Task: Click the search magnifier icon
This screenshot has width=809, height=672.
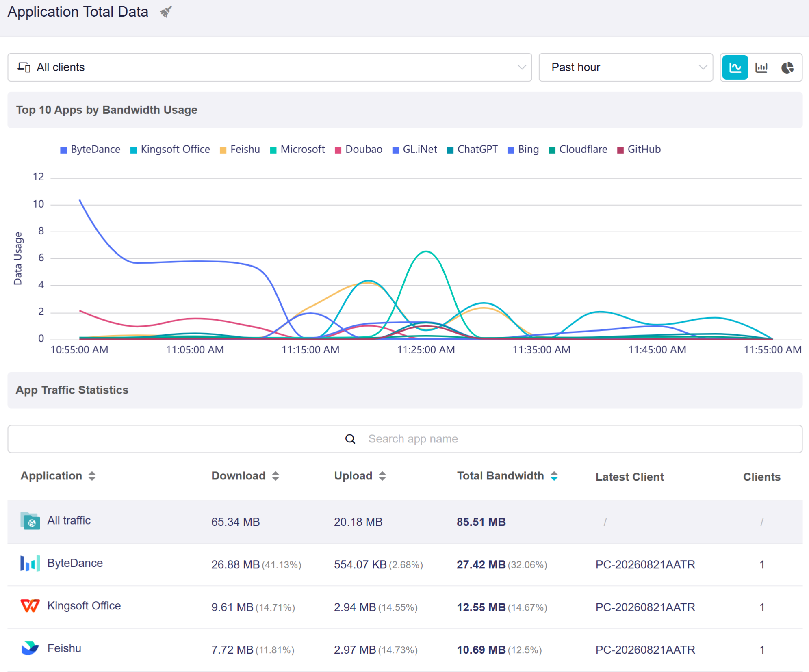Action: (x=350, y=439)
